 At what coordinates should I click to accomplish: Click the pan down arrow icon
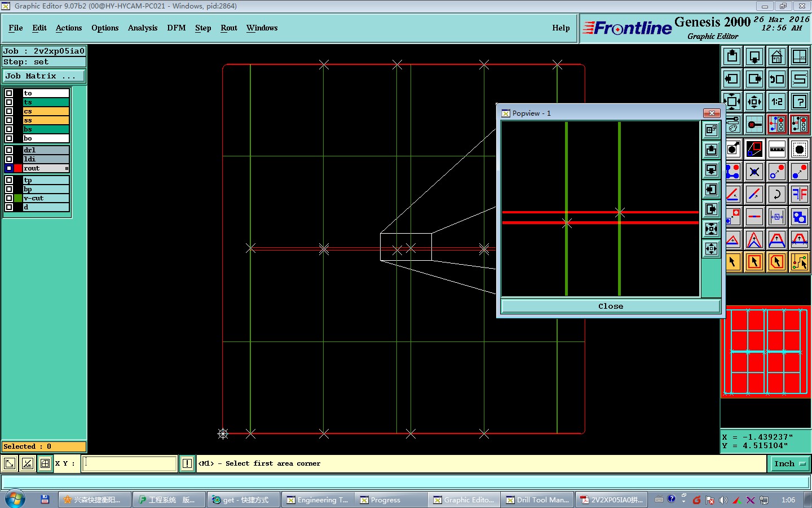click(754, 56)
